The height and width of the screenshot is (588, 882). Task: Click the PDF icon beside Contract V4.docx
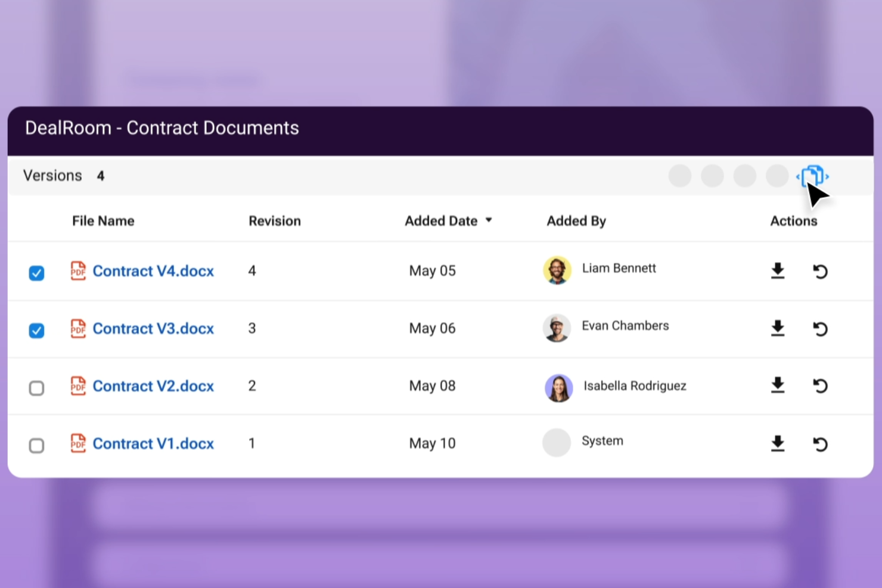click(x=78, y=270)
